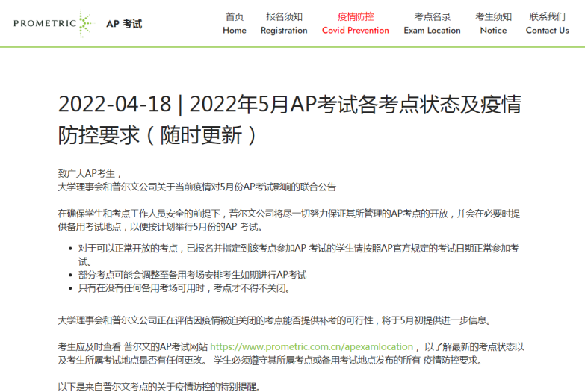Viewport: 585px width, 392px height.
Task: Click the PROMETRIC wordmark in the header
Action: click(45, 23)
